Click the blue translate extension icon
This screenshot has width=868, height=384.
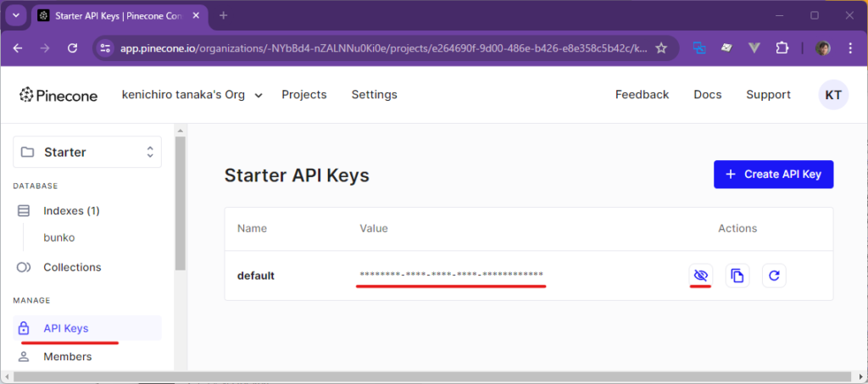point(699,48)
